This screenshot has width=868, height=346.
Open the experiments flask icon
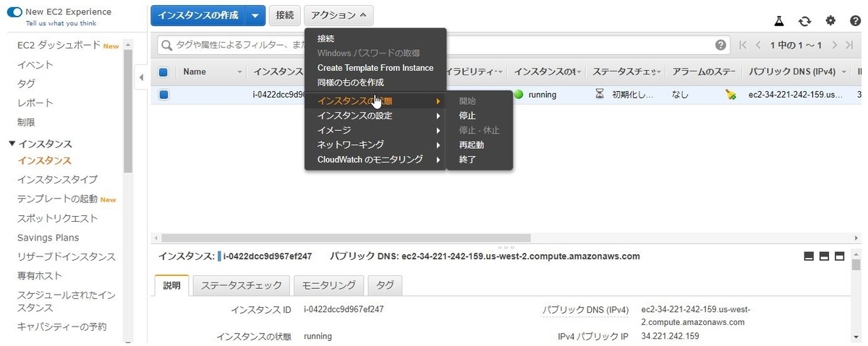tap(779, 22)
